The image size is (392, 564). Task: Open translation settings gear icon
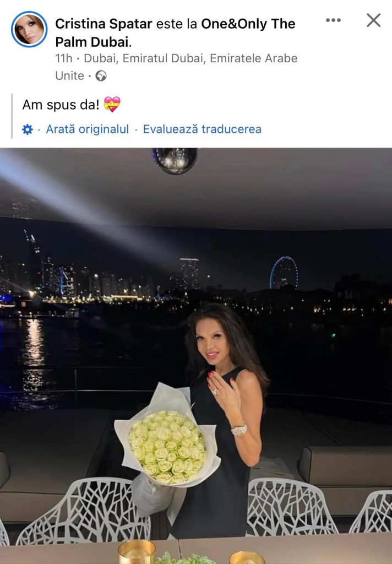click(x=28, y=129)
